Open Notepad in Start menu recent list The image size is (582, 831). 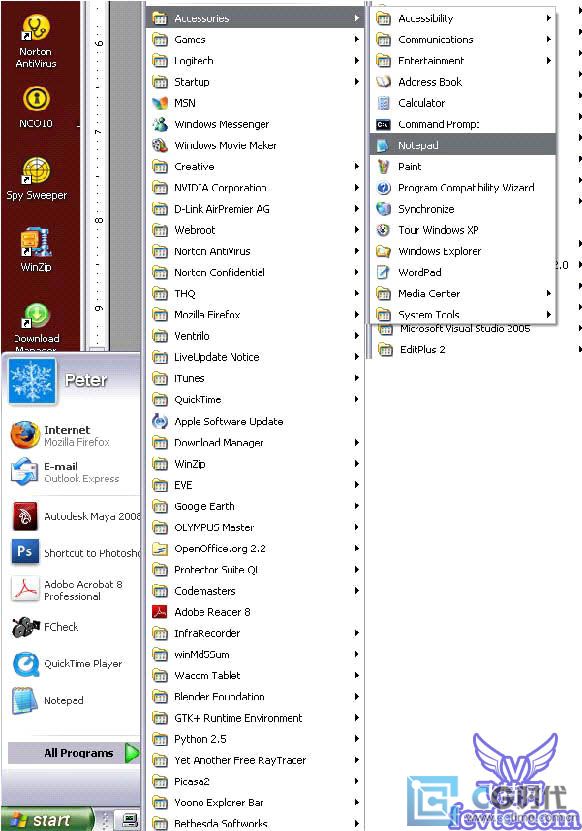click(x=72, y=700)
